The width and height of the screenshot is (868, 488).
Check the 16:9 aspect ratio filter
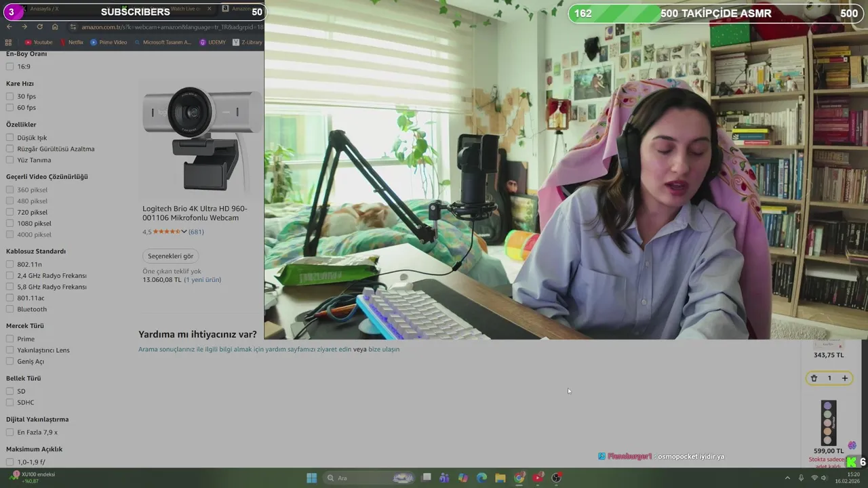[9, 66]
